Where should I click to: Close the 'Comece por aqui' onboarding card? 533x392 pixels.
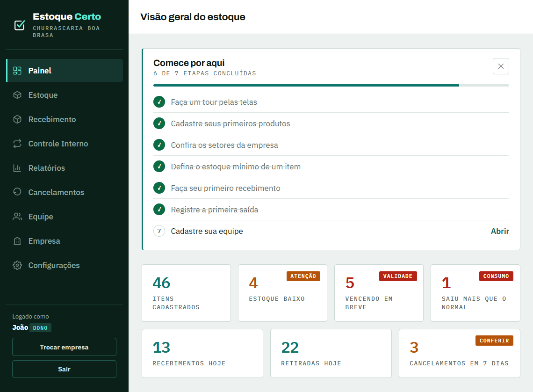tap(501, 66)
